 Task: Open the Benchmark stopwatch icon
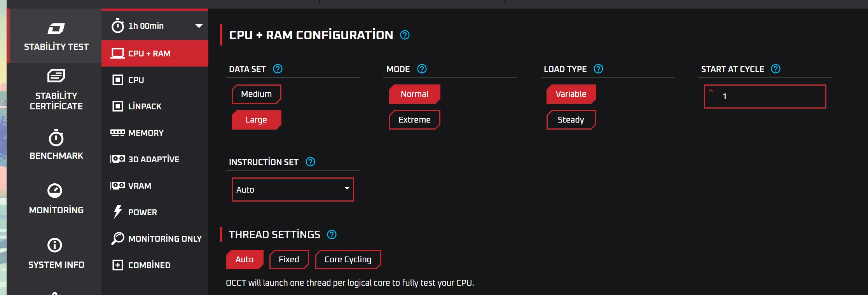(x=56, y=138)
